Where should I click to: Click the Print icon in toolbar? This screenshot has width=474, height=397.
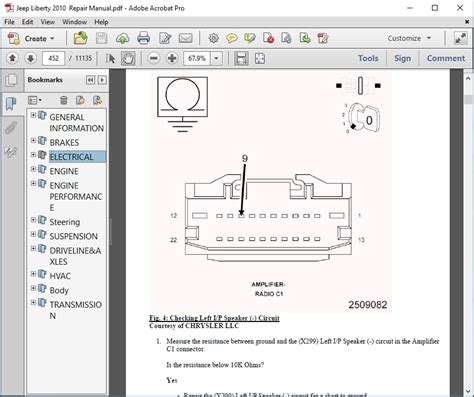[x=143, y=38]
